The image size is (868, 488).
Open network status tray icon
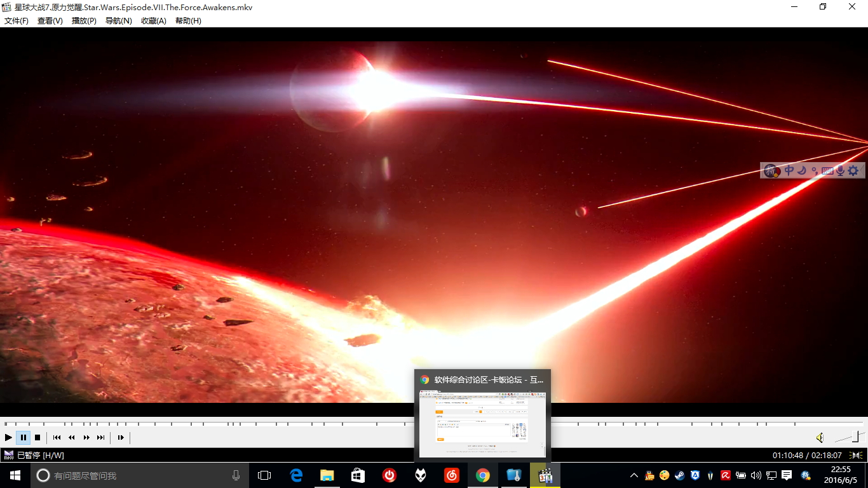[771, 475]
